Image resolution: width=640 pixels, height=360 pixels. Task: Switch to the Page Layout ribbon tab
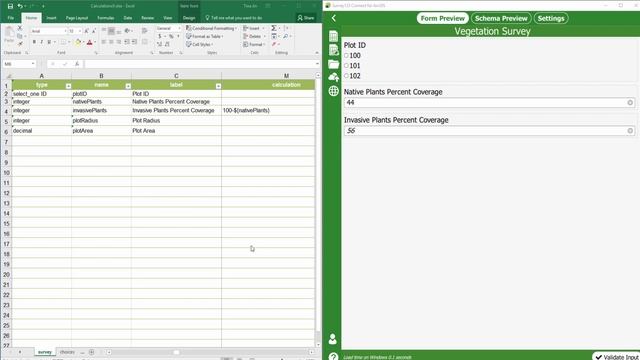pos(77,18)
